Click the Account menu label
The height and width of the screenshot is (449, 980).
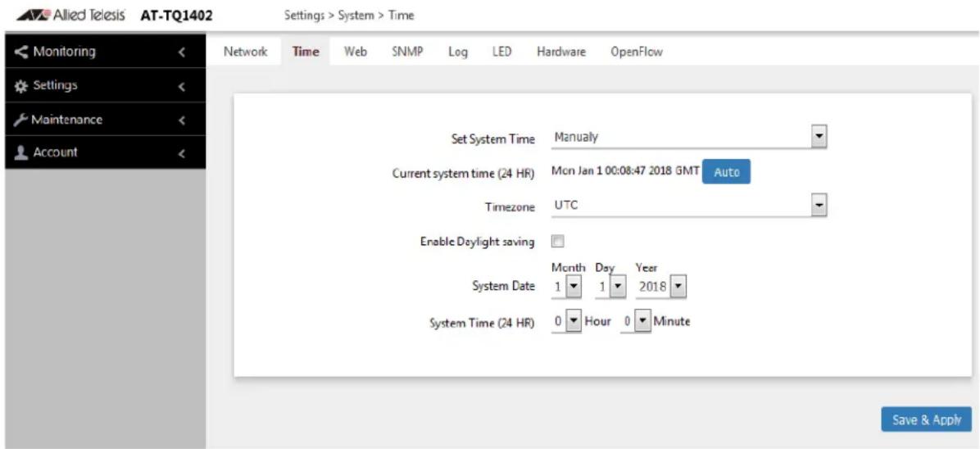(55, 152)
